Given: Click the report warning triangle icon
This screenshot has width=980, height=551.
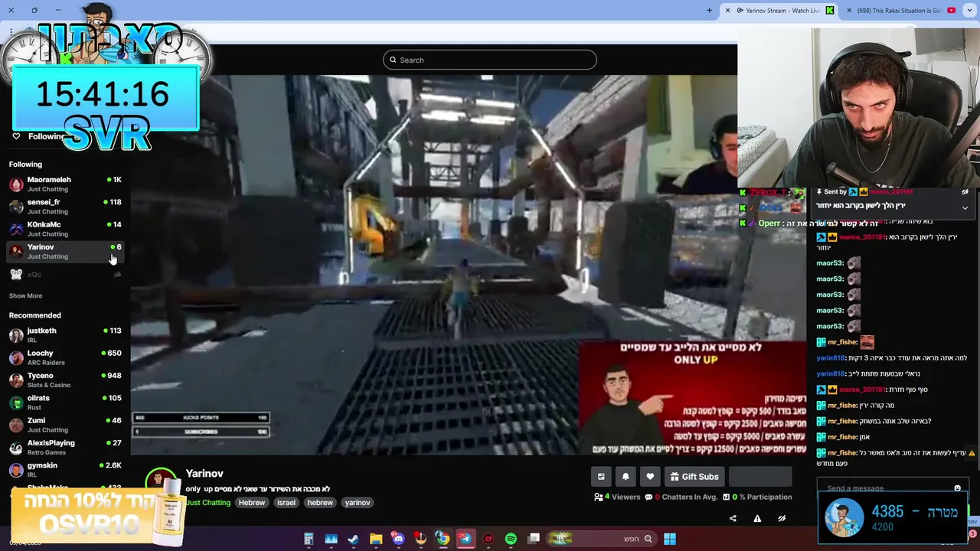Looking at the screenshot, I should 757,518.
